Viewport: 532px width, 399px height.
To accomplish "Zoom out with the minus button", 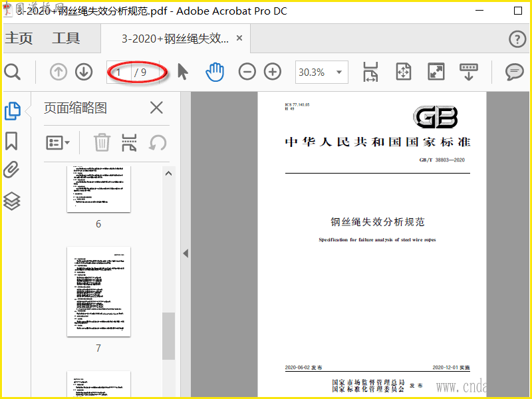I will (247, 72).
